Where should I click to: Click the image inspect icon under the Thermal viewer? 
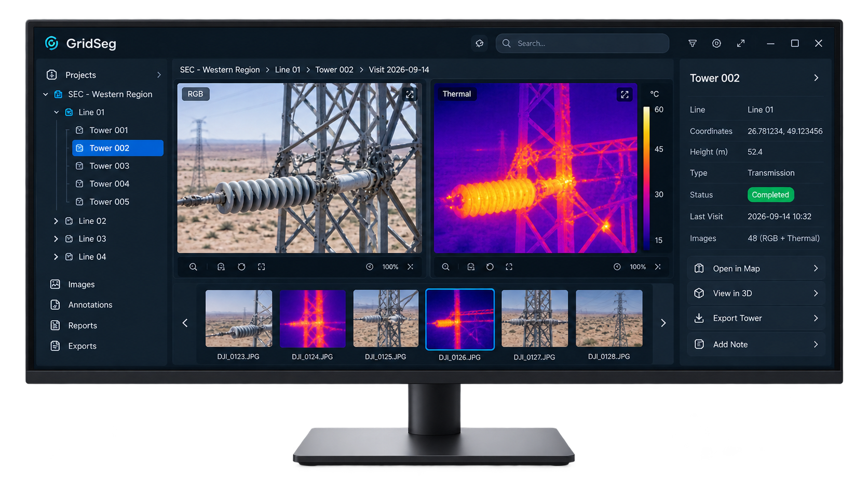(471, 267)
